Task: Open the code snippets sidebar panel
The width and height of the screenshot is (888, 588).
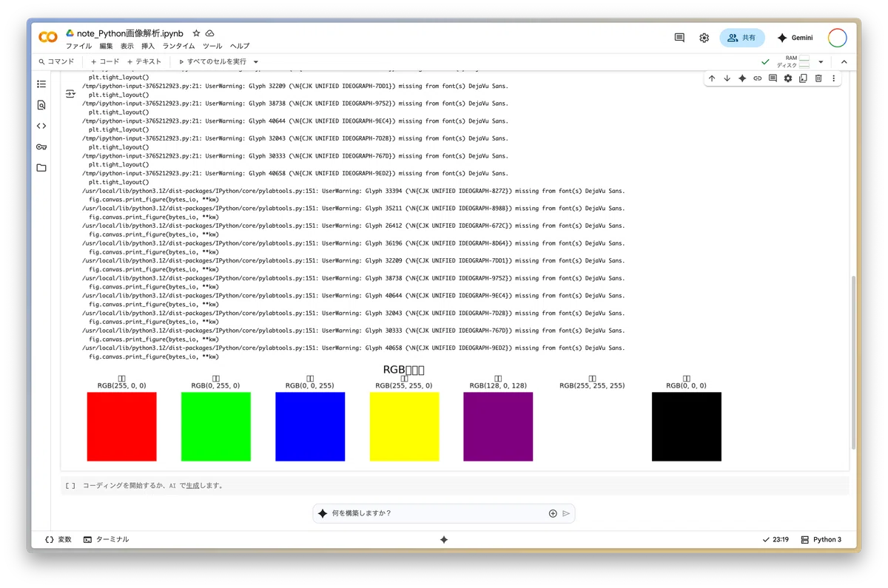Action: point(41,126)
